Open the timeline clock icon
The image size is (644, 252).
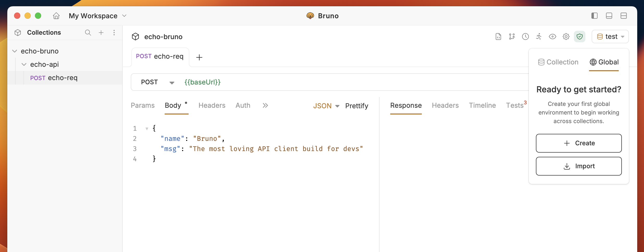pyautogui.click(x=525, y=37)
